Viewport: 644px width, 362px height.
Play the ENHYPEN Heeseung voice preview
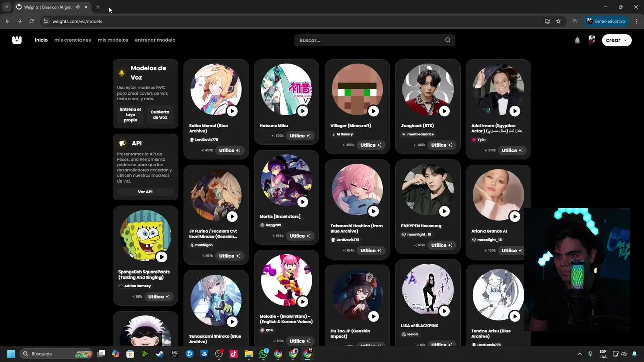444,211
